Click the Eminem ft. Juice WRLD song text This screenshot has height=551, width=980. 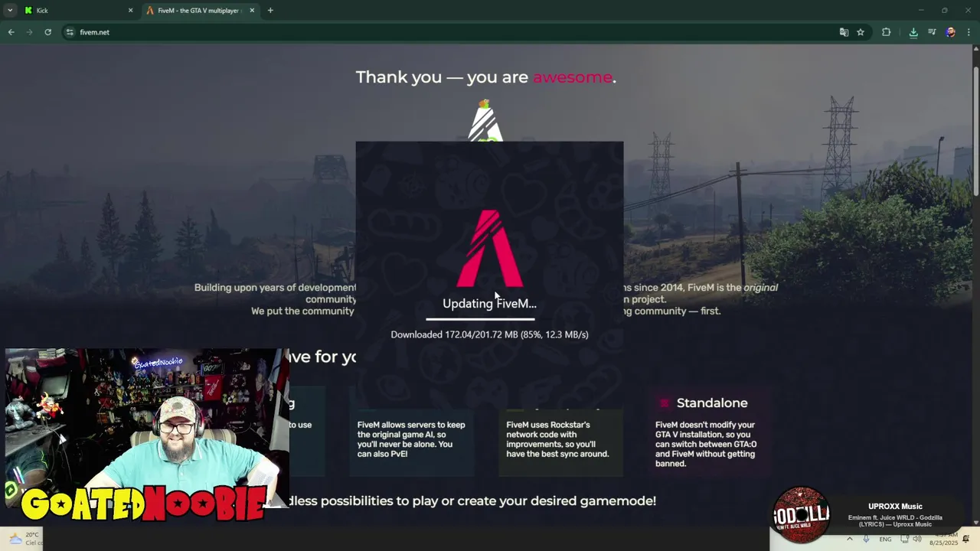click(895, 521)
